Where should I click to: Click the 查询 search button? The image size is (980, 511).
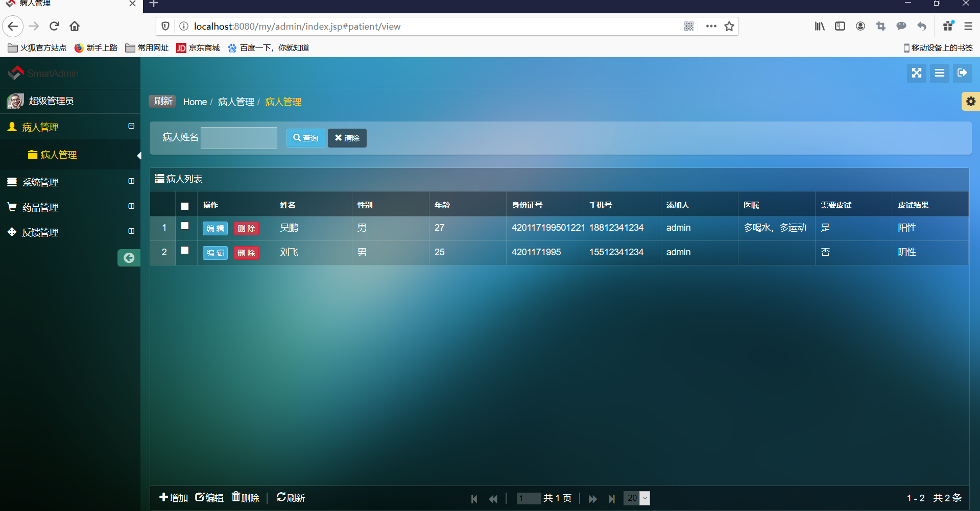click(305, 138)
